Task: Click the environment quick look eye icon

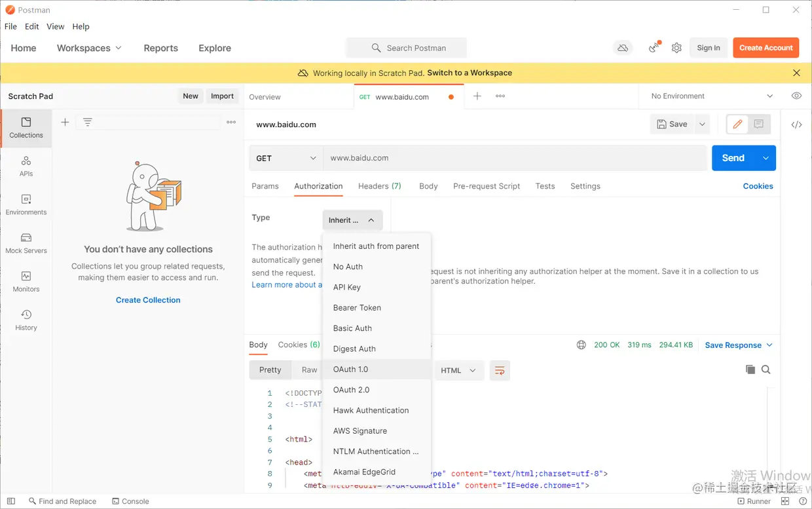Action: point(796,96)
